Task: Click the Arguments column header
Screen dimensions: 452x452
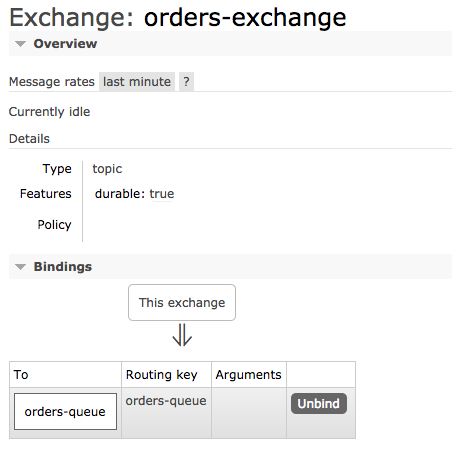Action: click(x=248, y=375)
